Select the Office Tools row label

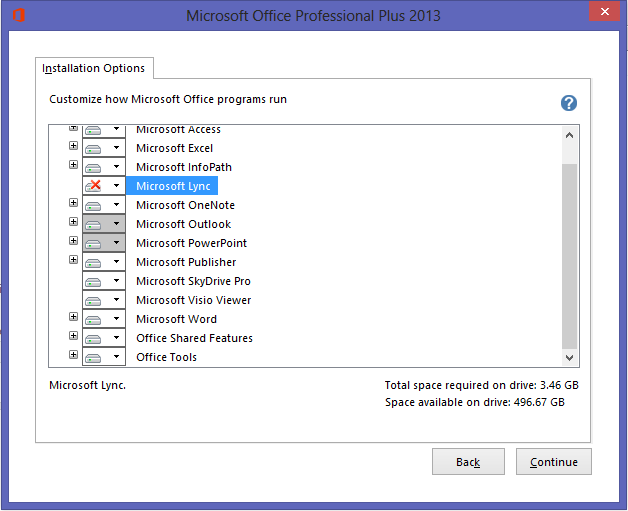click(166, 357)
